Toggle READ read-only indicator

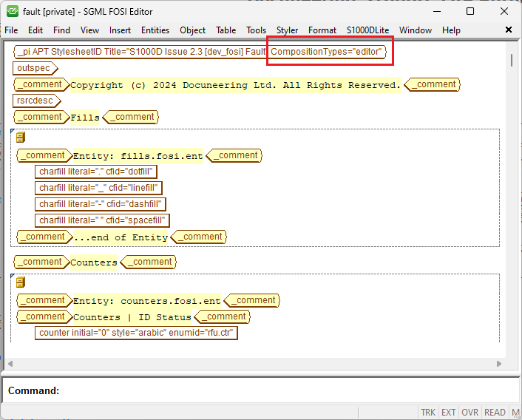point(495,413)
